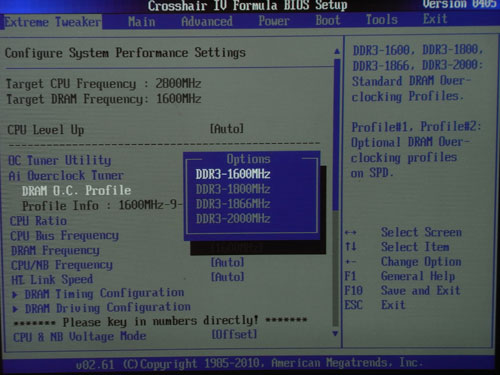Viewport: 500px width, 375px height.
Task: Change CPU & NB Voltage Mode Offset value
Action: coord(235,334)
